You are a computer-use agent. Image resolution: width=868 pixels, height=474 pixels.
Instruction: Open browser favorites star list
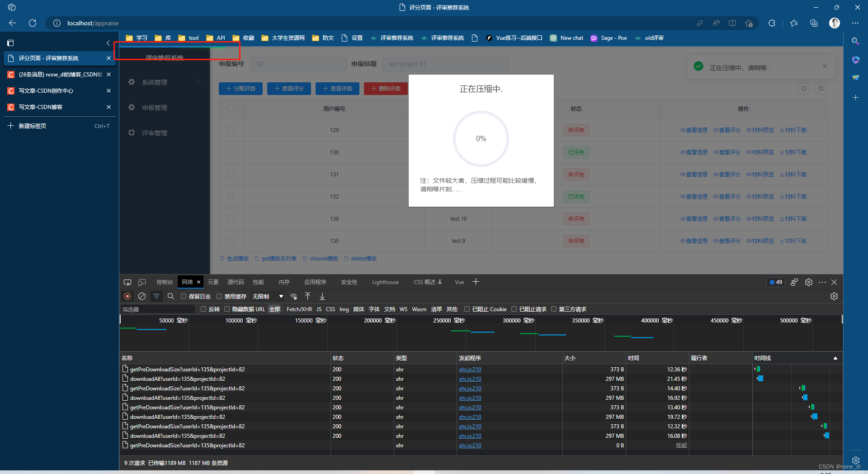[794, 23]
